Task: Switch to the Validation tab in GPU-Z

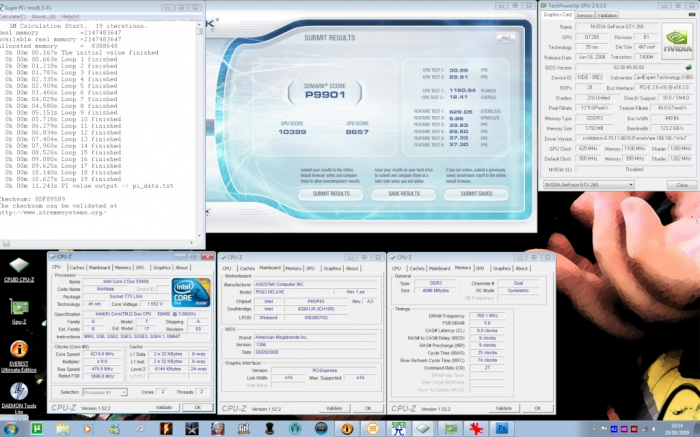Action: (607, 15)
